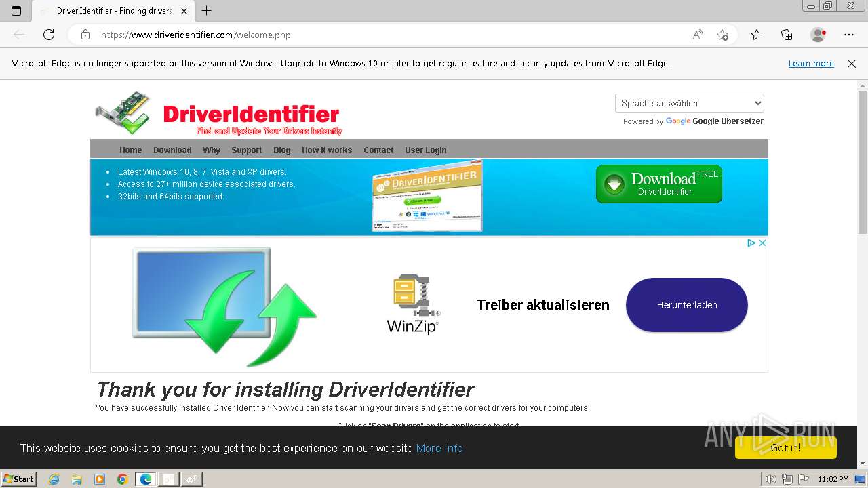Go to the Home menu item
The image size is (868, 488).
[x=131, y=150]
